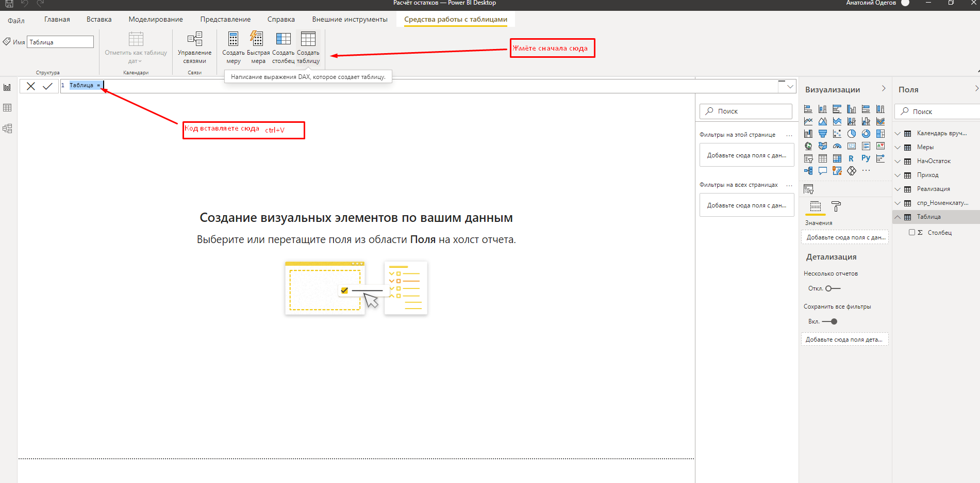Click Быстрая мера button
The image size is (980, 483).
pos(258,47)
